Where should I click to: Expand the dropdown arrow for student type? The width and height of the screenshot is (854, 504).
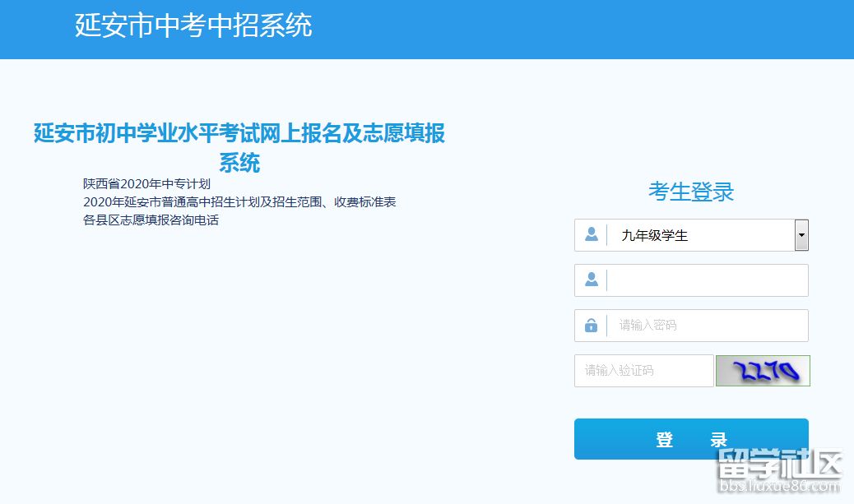coord(801,235)
